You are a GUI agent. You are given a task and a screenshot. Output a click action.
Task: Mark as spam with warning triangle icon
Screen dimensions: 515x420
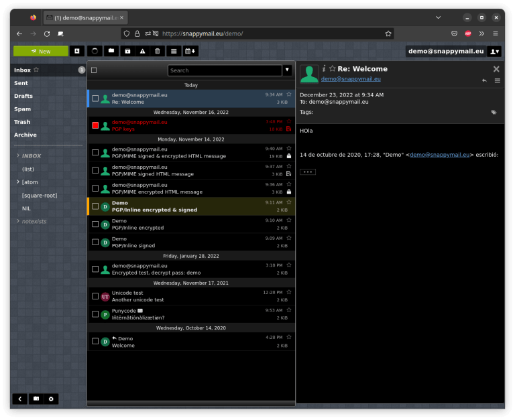click(x=143, y=51)
